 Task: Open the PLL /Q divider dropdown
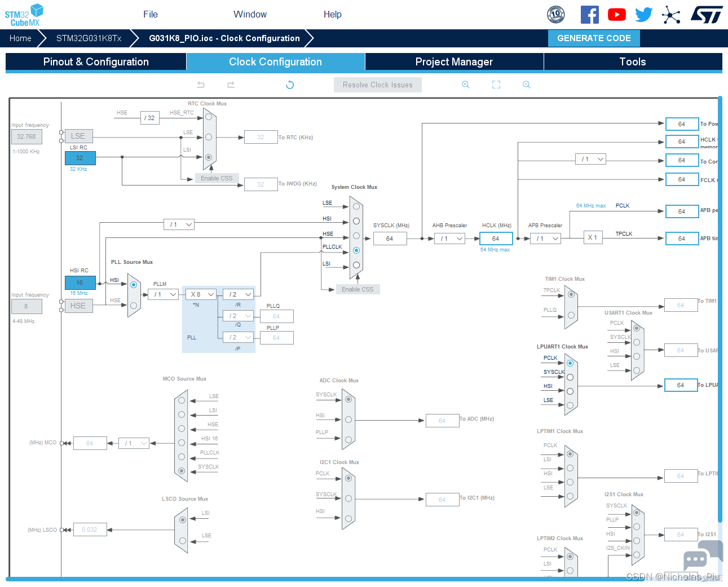pyautogui.click(x=239, y=316)
